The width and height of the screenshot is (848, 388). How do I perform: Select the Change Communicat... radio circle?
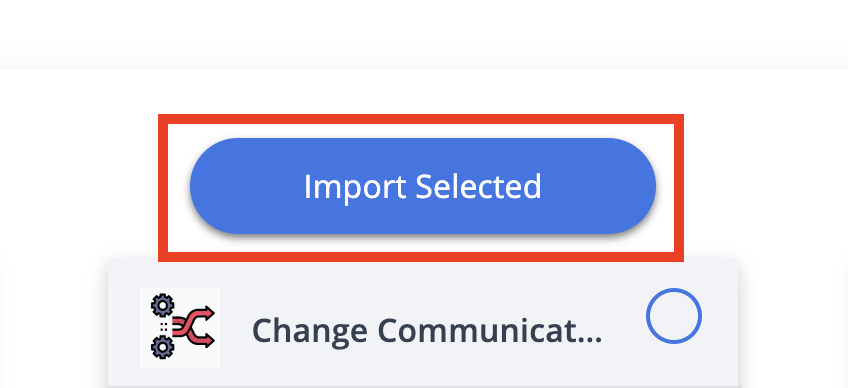[x=673, y=316]
